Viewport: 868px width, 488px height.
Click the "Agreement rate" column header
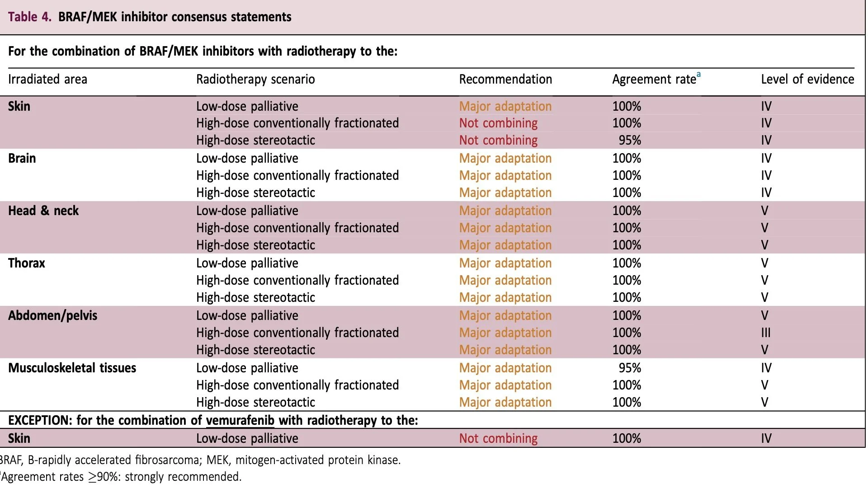[654, 80]
